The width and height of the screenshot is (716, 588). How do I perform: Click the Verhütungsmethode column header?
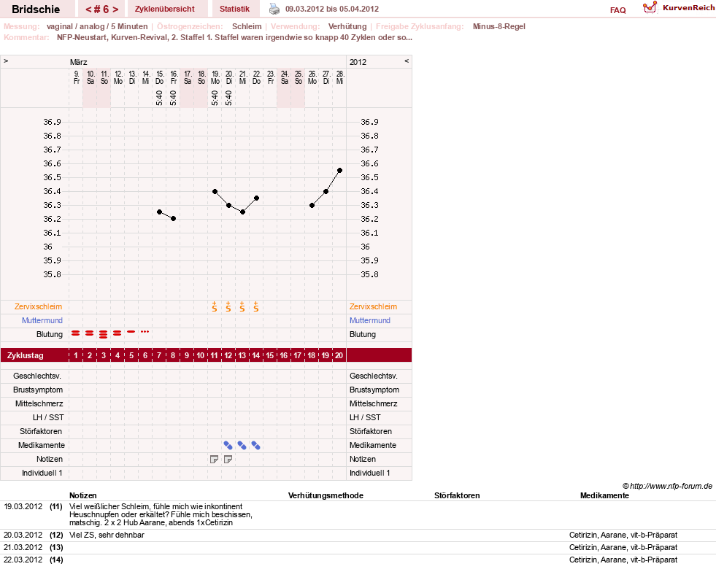click(326, 496)
